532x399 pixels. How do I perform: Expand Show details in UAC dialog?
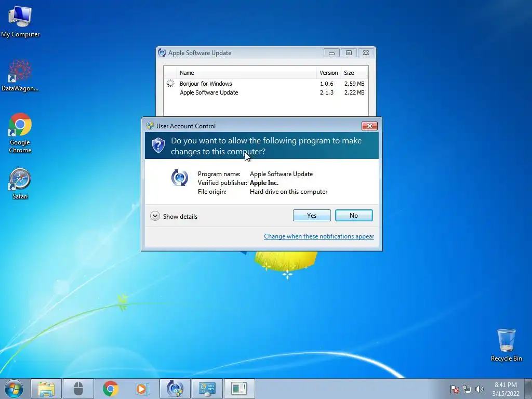coord(174,216)
